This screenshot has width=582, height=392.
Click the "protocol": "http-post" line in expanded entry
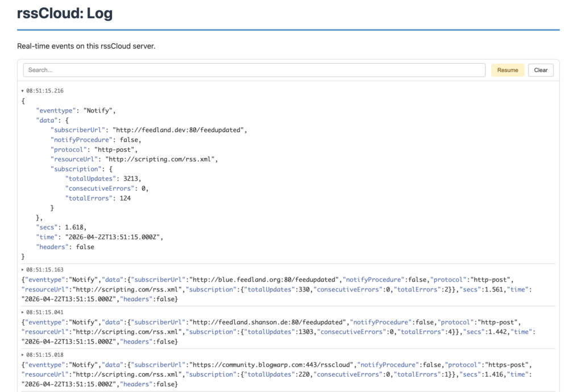(x=94, y=150)
